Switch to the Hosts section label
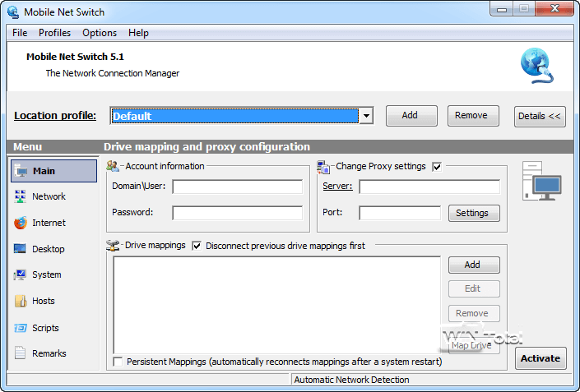The height and width of the screenshot is (392, 580). [x=44, y=301]
